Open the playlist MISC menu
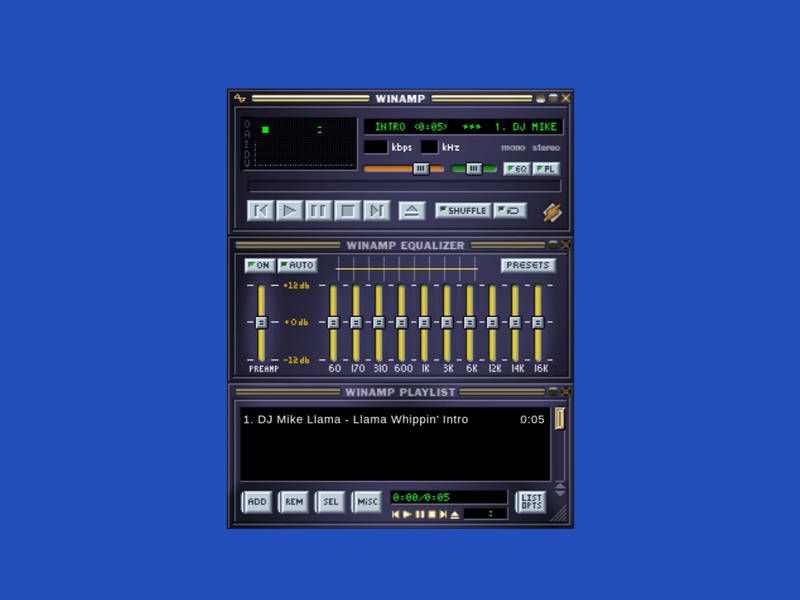Screen dimensions: 800x600 point(367,501)
